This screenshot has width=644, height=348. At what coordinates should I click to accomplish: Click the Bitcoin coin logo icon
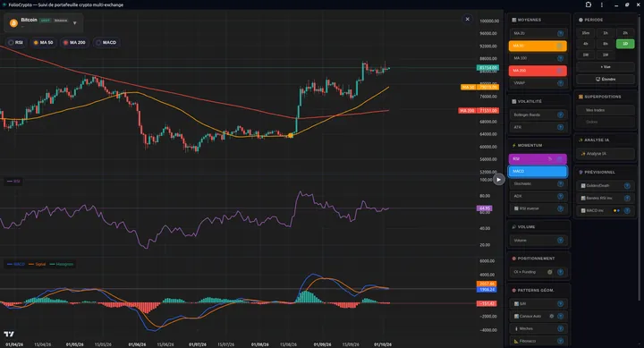coord(13,23)
